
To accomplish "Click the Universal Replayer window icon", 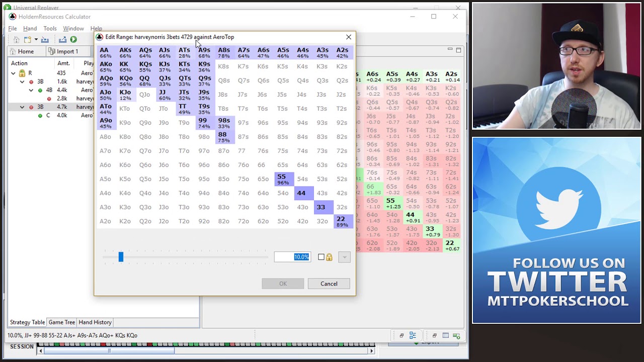I will coord(7,7).
